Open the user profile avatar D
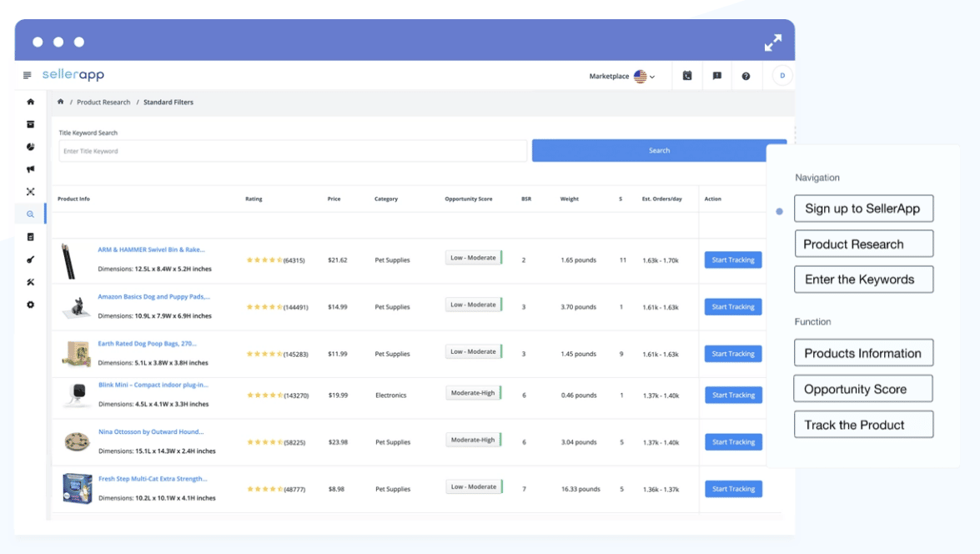 pyautogui.click(x=781, y=76)
